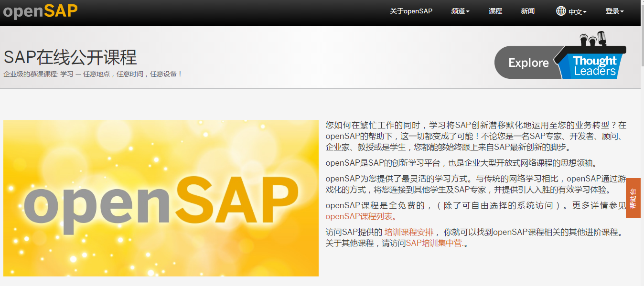Expand the 登录 dropdown menu
The width and height of the screenshot is (644, 286).
pyautogui.click(x=615, y=11)
